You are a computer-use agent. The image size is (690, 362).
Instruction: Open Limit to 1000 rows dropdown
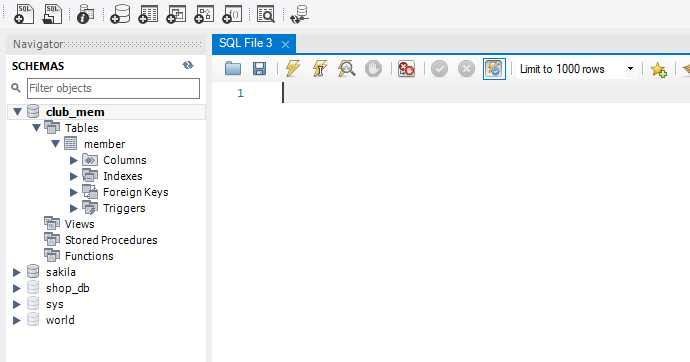(630, 69)
